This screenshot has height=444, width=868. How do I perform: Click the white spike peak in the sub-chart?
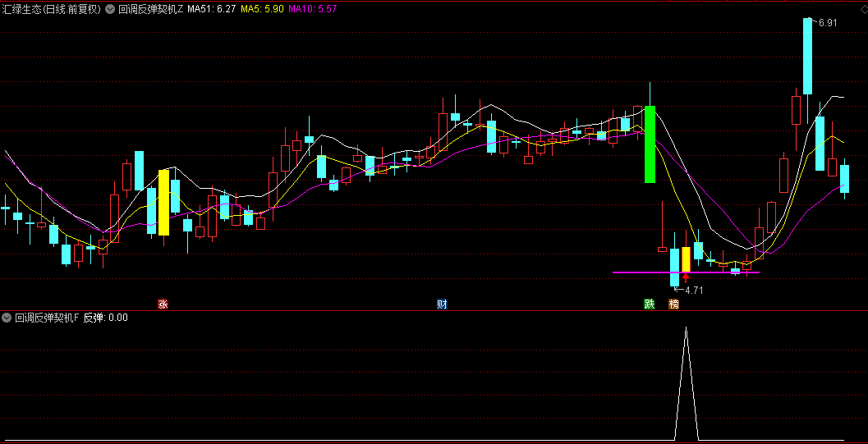point(687,328)
